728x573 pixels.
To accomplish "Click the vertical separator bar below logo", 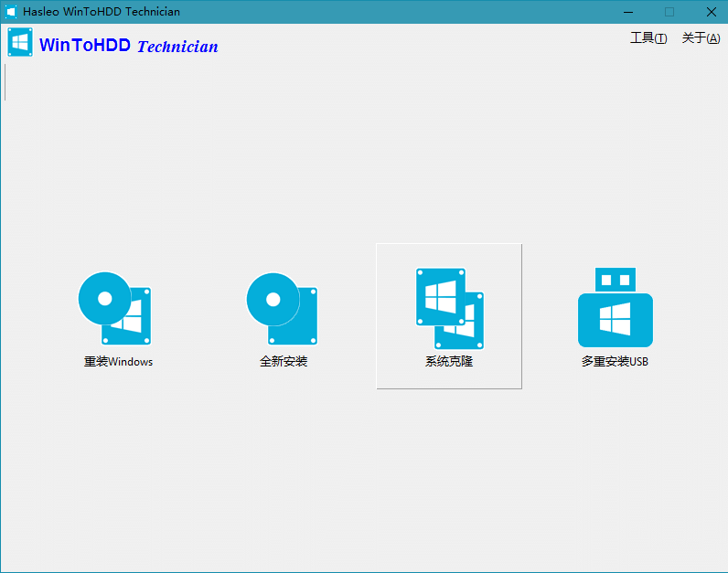I will 5,82.
